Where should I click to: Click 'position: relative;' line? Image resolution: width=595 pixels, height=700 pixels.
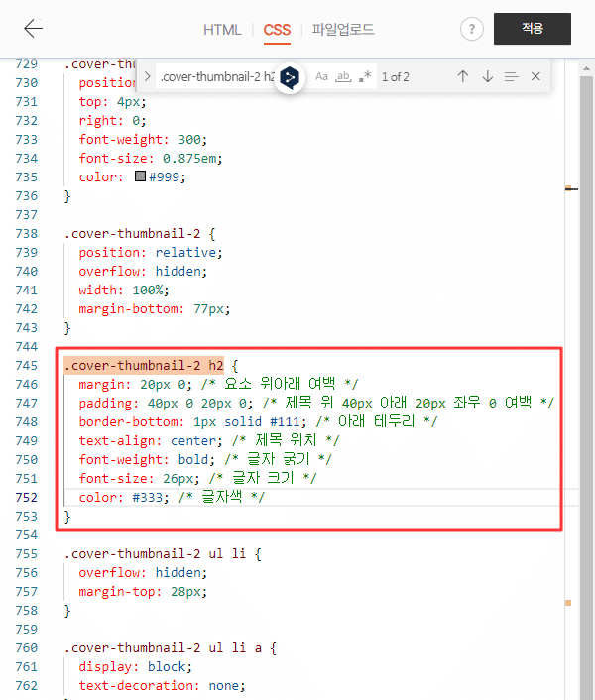coord(151,252)
